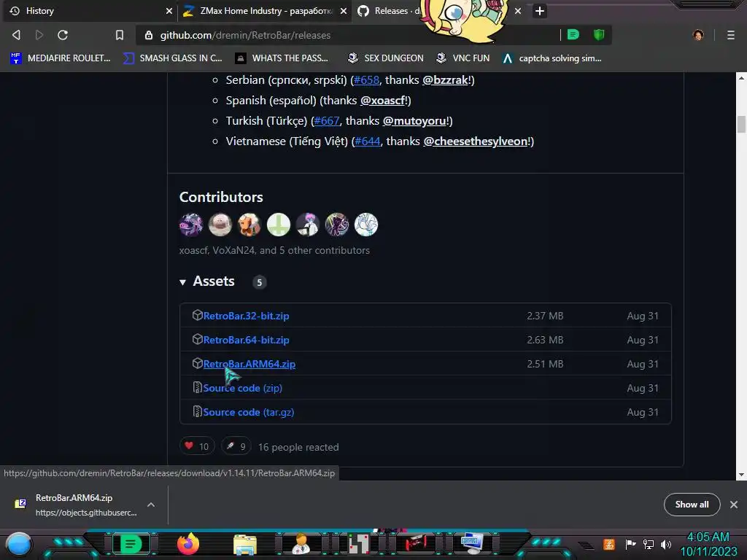Open the computer keyboard taskbar icon
The image size is (747, 560).
pyautogui.click(x=472, y=544)
